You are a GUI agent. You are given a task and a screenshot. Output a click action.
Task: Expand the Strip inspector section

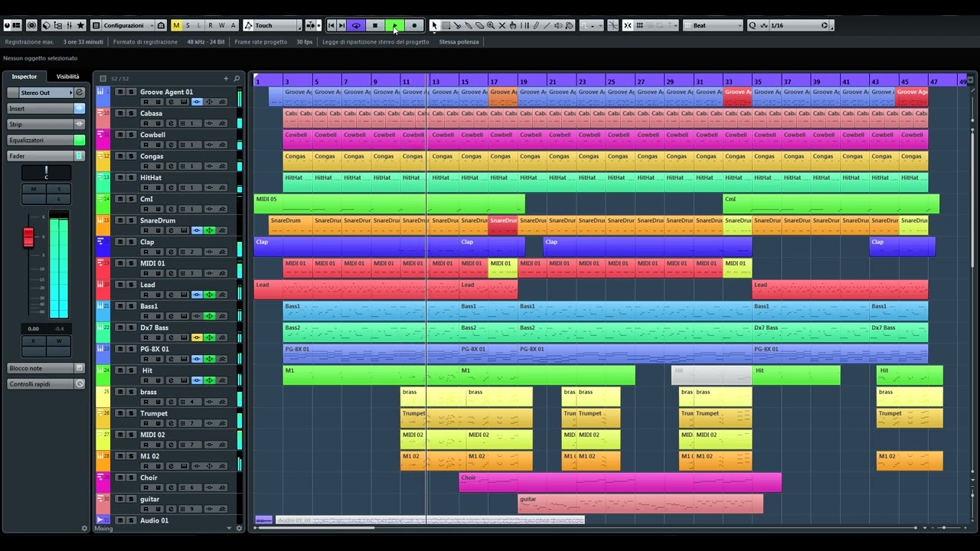[x=46, y=124]
